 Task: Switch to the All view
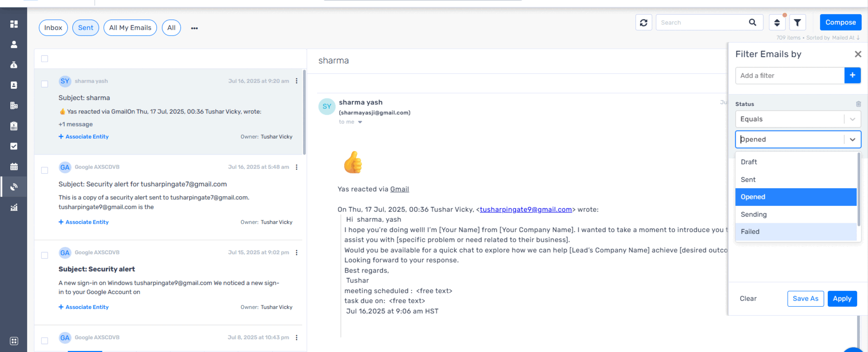171,28
